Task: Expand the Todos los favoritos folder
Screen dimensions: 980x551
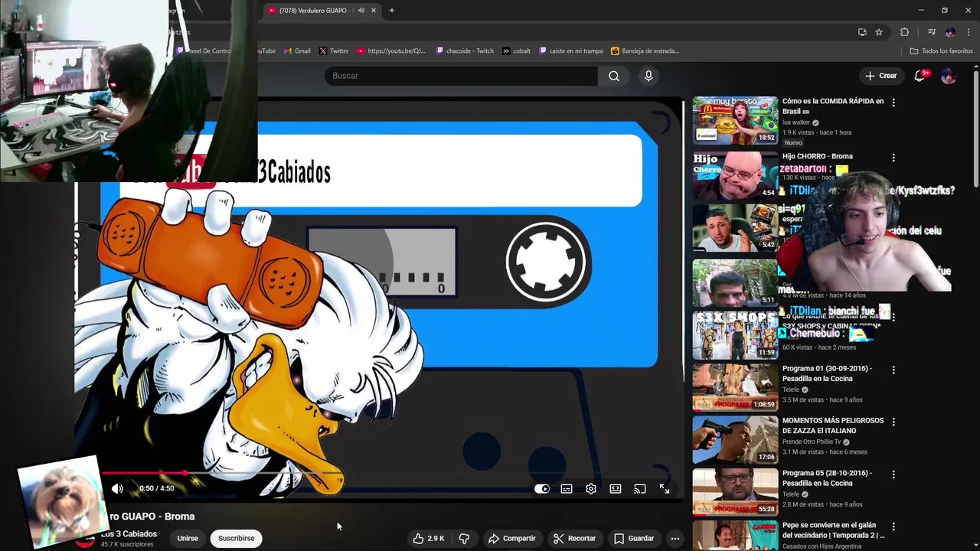Action: click(x=941, y=51)
